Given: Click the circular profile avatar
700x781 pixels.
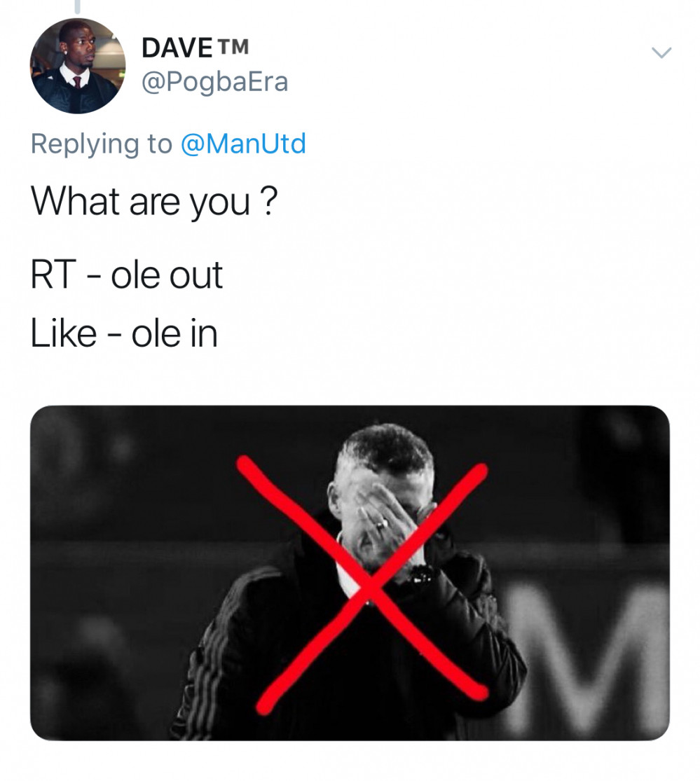Looking at the screenshot, I should coord(78,66).
